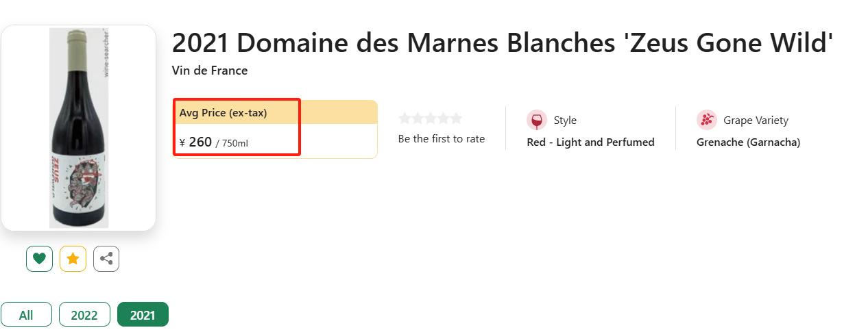Click 'Be the first to rate' text
The height and width of the screenshot is (330, 868).
pos(442,139)
